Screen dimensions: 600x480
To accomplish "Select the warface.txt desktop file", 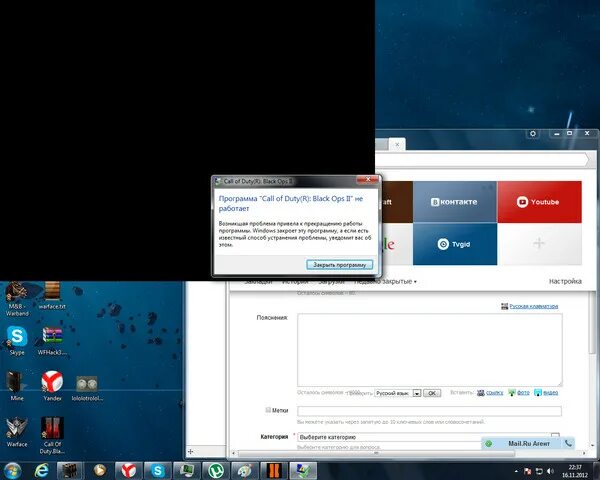I will (x=52, y=296).
